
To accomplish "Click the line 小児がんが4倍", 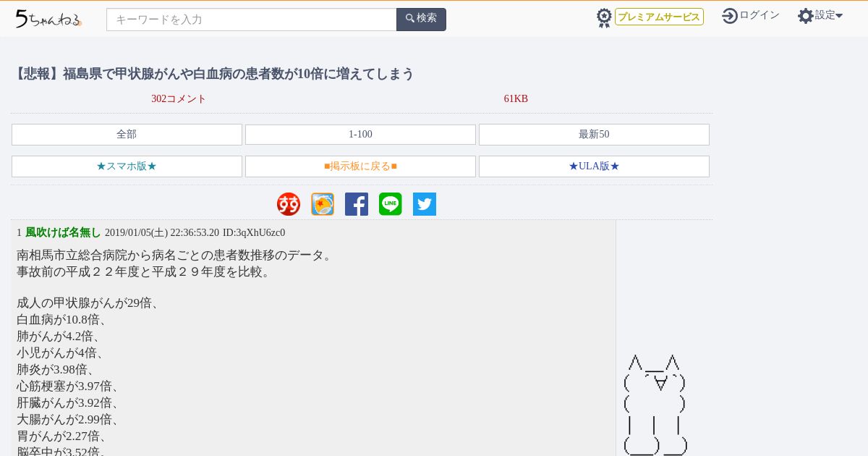I will (x=61, y=353).
